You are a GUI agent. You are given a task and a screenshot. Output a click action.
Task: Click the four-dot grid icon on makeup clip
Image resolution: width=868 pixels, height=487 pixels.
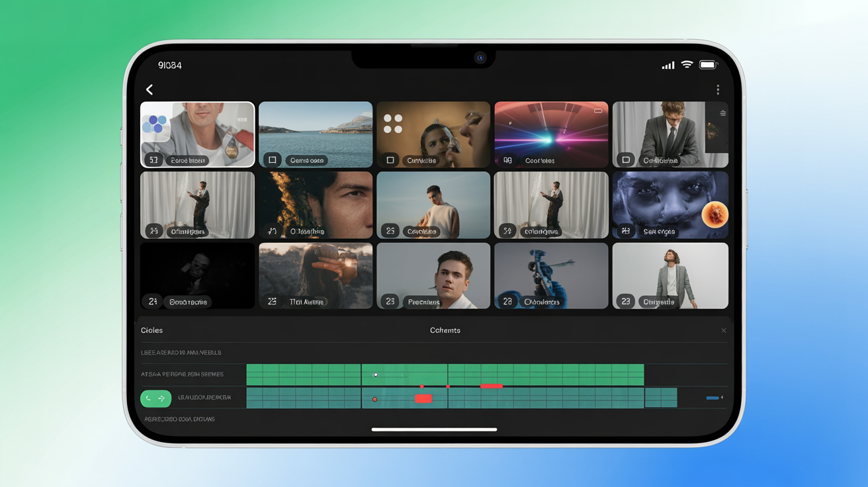pos(393,124)
